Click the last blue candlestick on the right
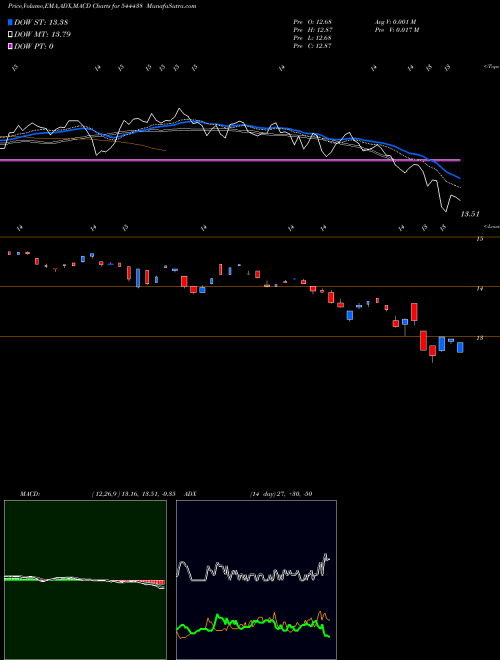The width and height of the screenshot is (500, 660). (x=460, y=347)
